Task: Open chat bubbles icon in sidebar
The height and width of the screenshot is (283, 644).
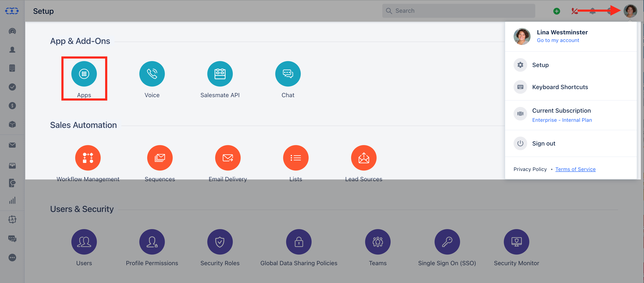Action: (x=12, y=239)
